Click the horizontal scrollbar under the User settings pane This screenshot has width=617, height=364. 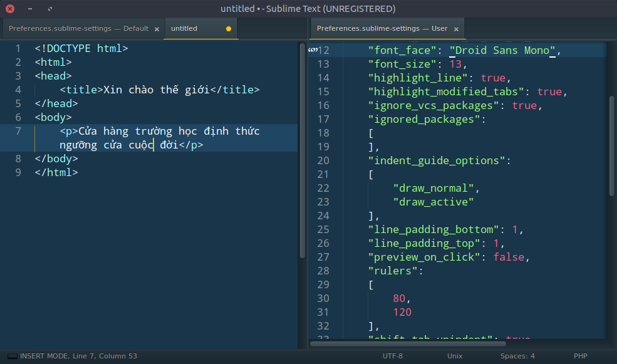click(408, 344)
